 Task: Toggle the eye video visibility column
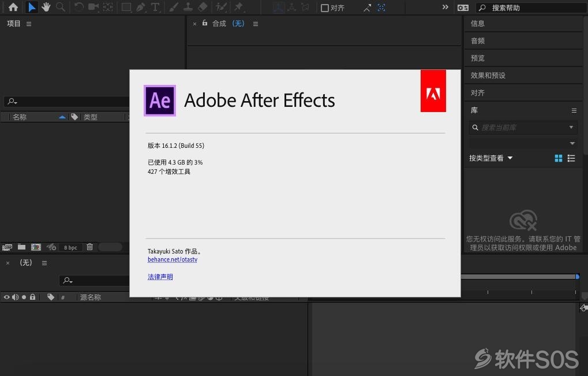(6, 297)
